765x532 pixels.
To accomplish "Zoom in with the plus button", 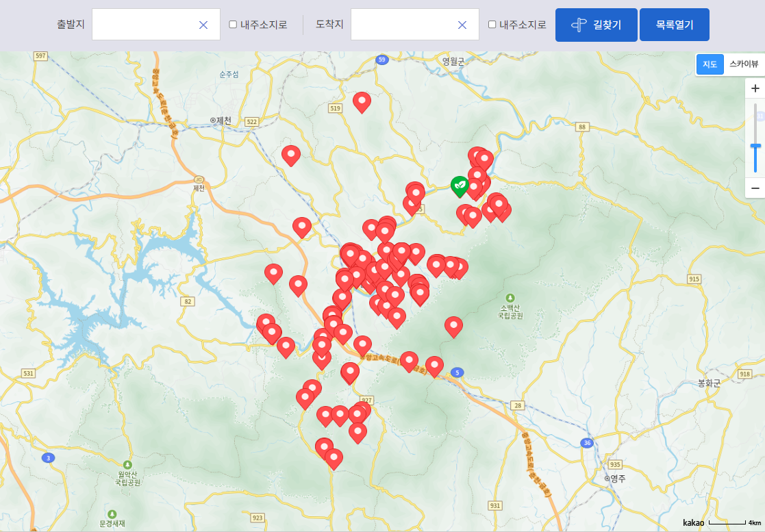I will click(755, 88).
